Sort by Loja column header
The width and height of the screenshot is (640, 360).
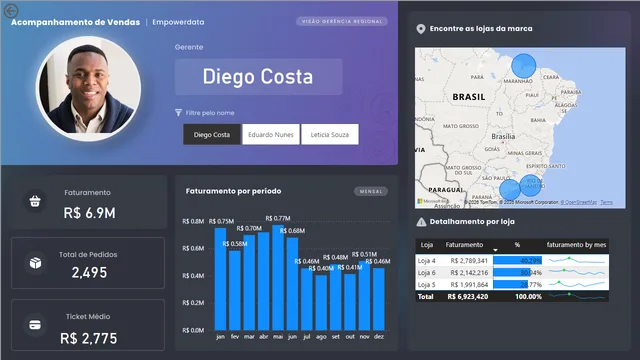tap(427, 245)
